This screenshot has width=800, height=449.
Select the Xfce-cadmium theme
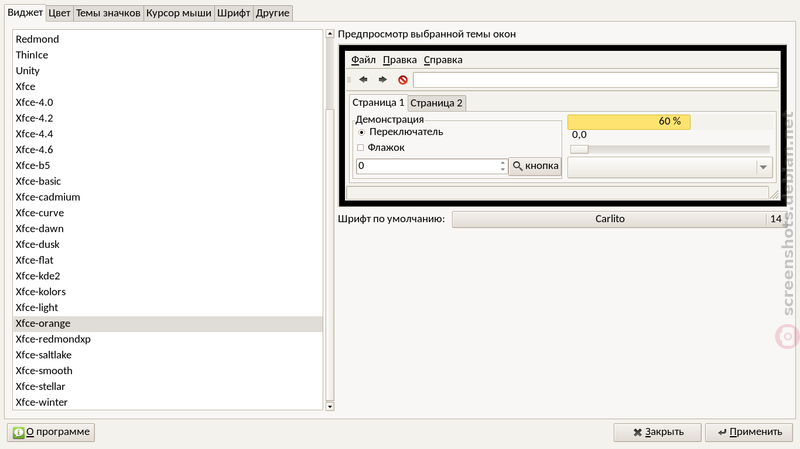[168, 197]
